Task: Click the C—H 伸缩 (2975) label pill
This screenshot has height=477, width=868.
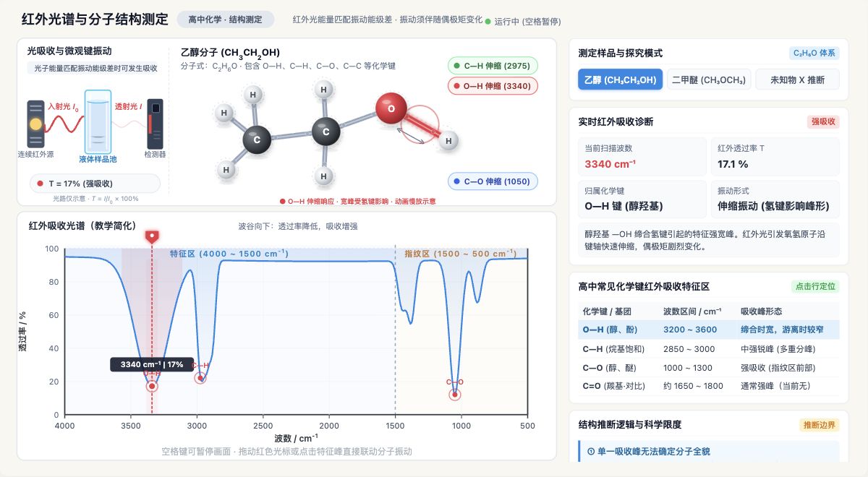Action: coord(493,66)
